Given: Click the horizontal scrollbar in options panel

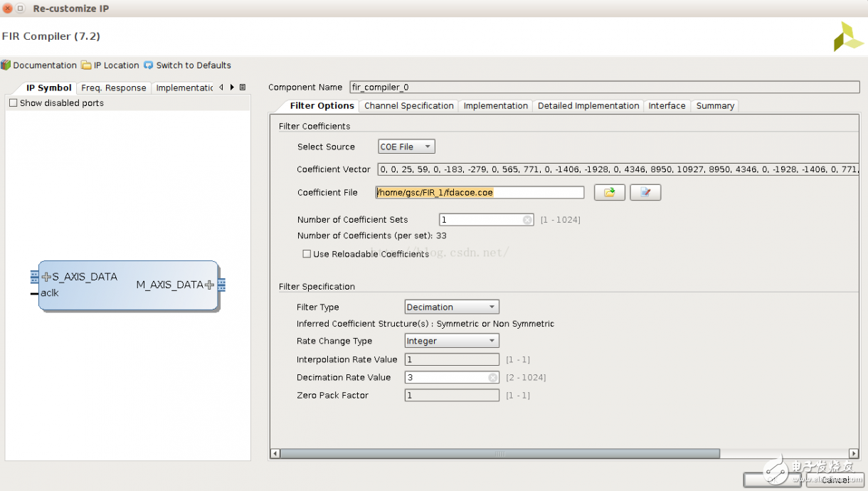Looking at the screenshot, I should pyautogui.click(x=500, y=453).
